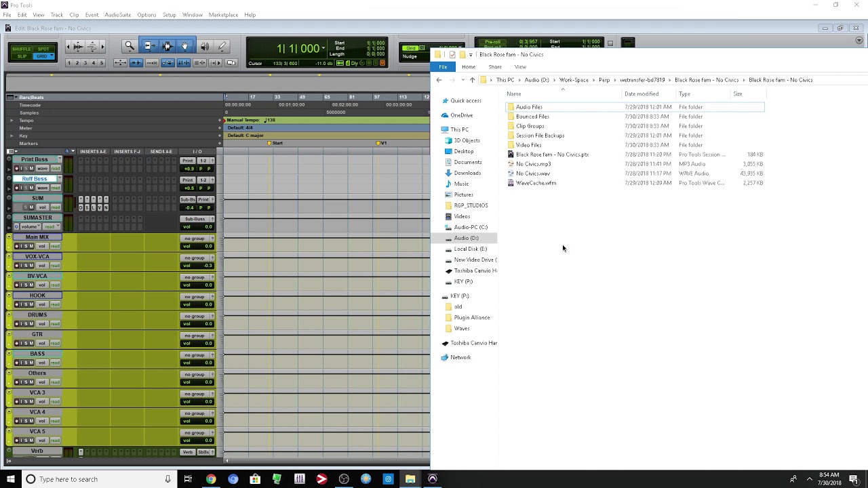Open the Microsoft Store taskbar icon
Screen dimensions: 868x488
[255, 479]
